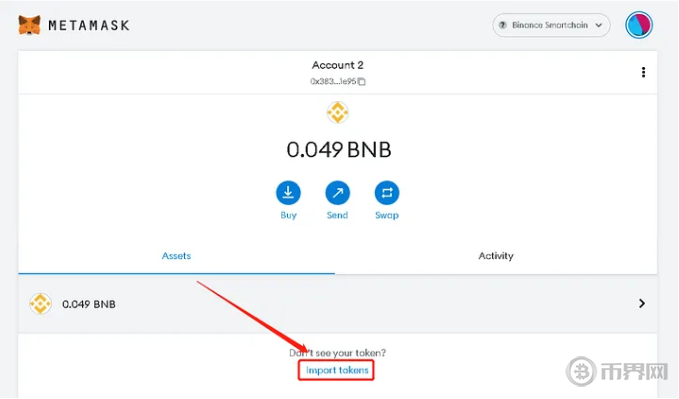
Task: Open the account avatar menu
Action: pyautogui.click(x=639, y=25)
